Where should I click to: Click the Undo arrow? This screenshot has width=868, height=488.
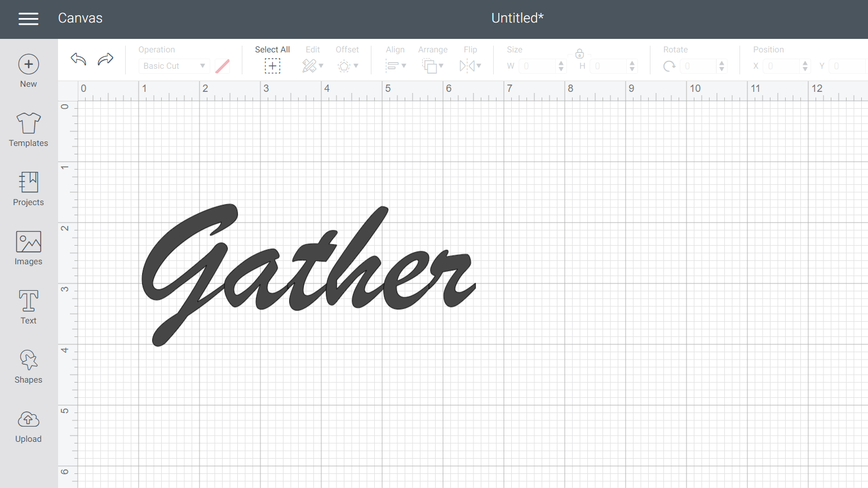(78, 59)
